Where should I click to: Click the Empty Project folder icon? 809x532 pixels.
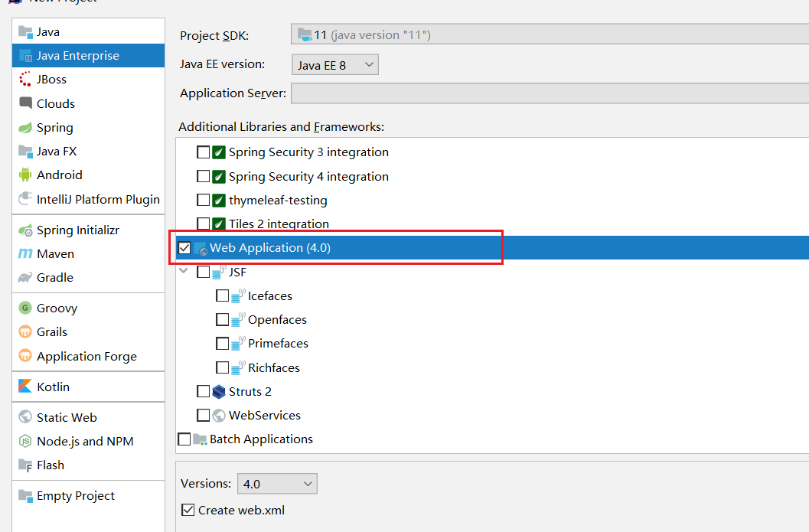click(x=25, y=496)
